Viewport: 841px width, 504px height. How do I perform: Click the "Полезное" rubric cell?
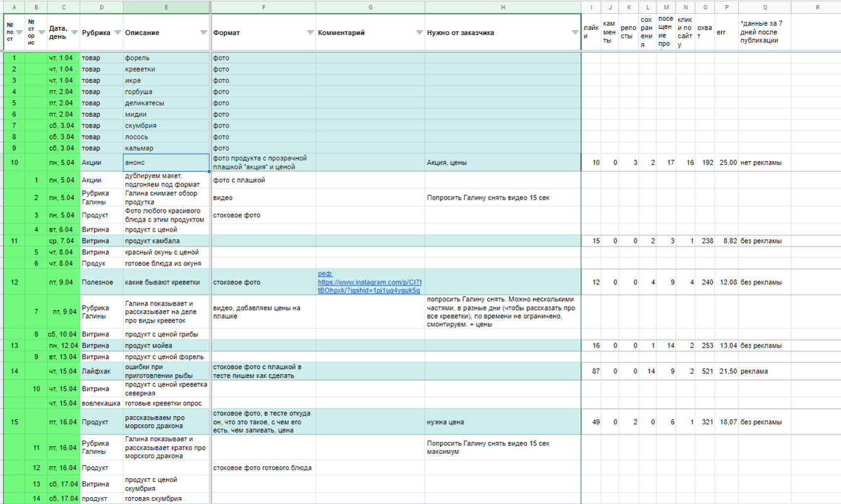[102, 282]
